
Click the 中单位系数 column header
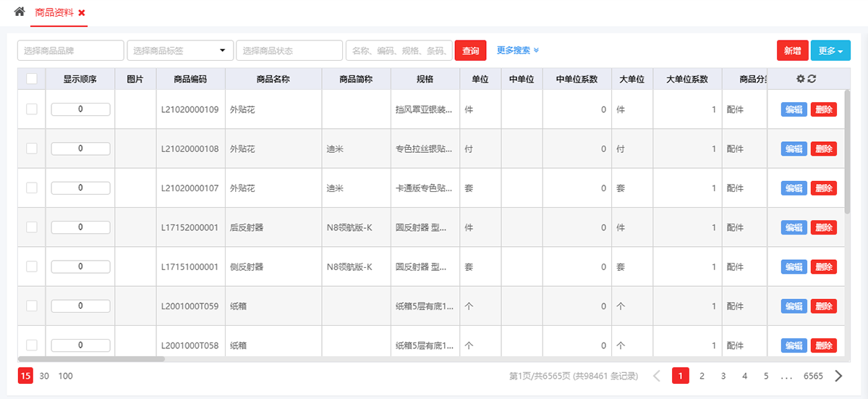click(577, 79)
